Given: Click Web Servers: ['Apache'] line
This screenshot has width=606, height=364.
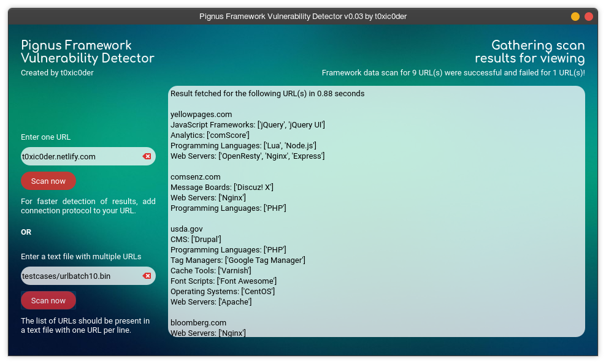Looking at the screenshot, I should pyautogui.click(x=211, y=302).
